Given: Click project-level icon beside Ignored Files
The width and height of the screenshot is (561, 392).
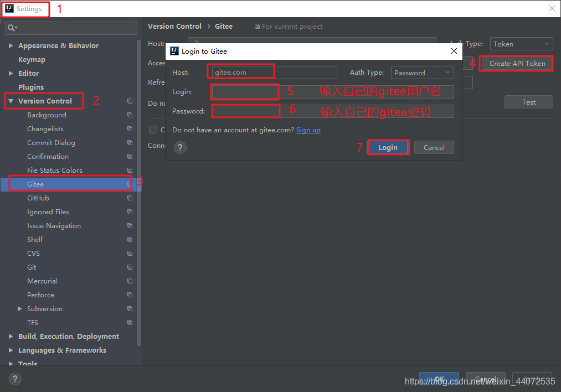Looking at the screenshot, I should click(130, 212).
